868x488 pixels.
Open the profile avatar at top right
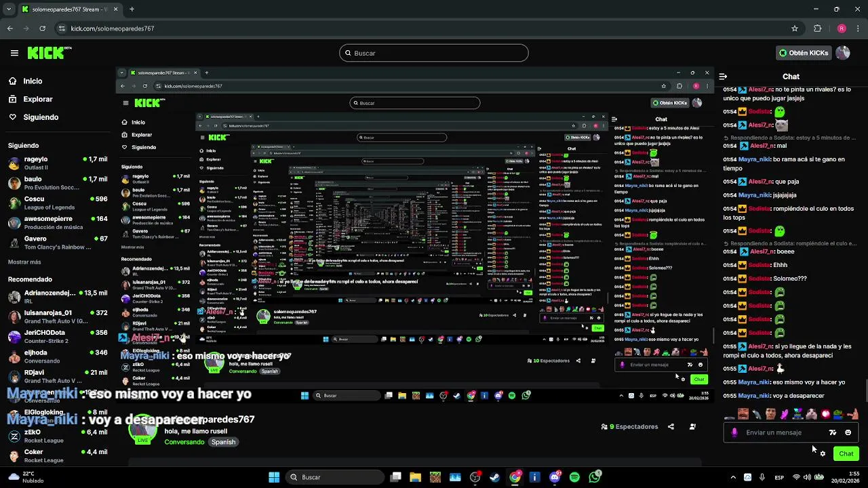pyautogui.click(x=843, y=53)
